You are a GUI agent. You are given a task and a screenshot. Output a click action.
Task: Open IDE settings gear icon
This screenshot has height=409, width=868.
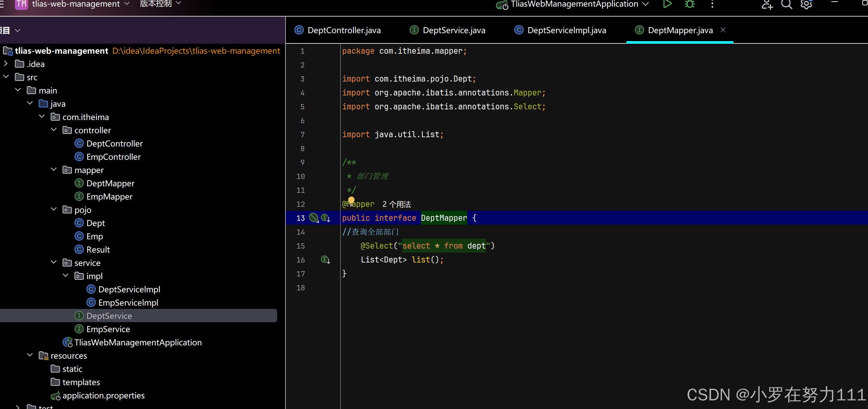point(806,4)
